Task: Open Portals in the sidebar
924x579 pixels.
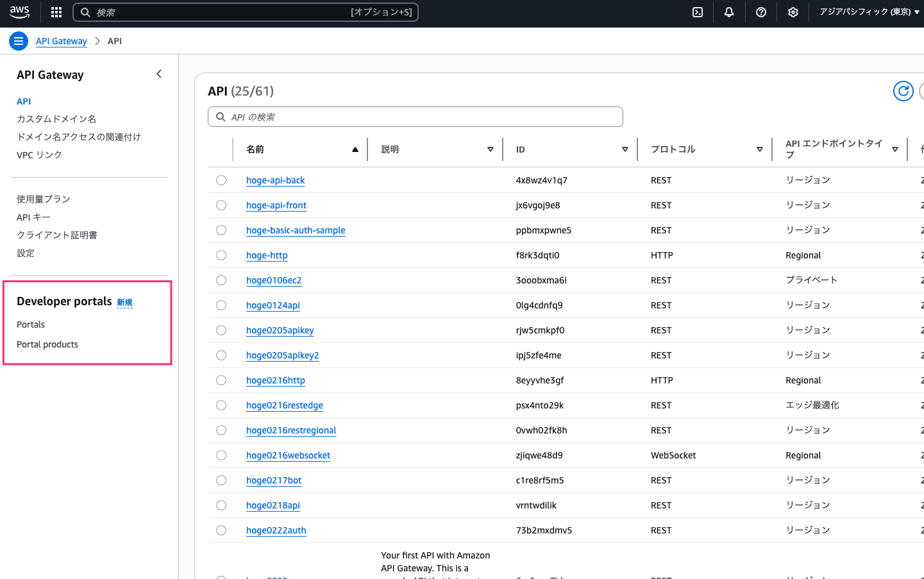Action: (31, 324)
